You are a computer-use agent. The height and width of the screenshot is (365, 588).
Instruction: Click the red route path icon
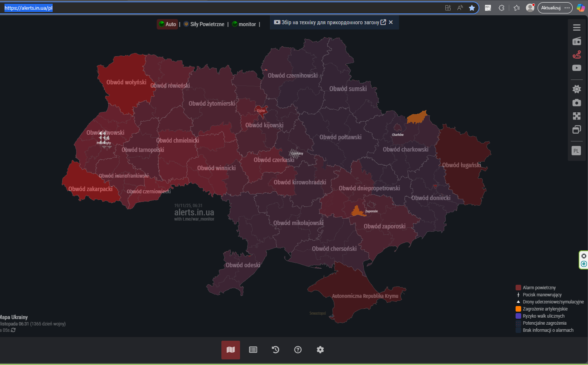click(576, 55)
